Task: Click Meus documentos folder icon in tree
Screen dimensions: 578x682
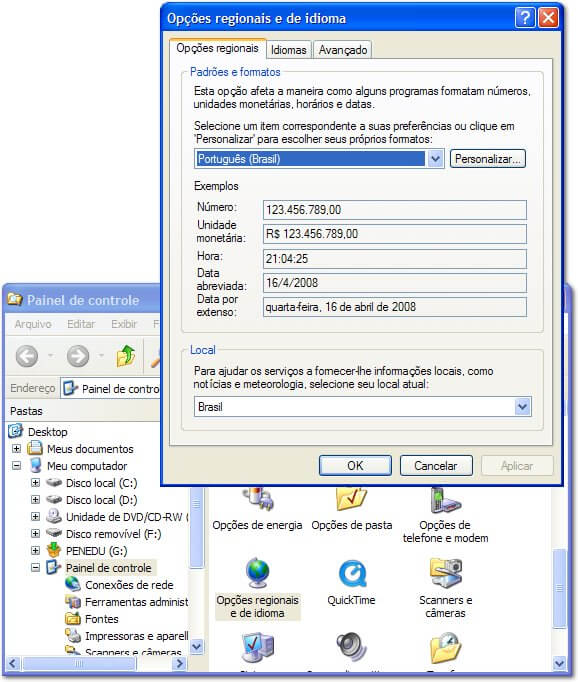Action: point(35,448)
